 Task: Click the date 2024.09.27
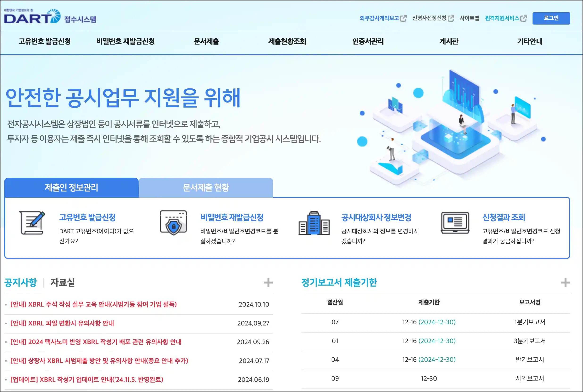[253, 323]
